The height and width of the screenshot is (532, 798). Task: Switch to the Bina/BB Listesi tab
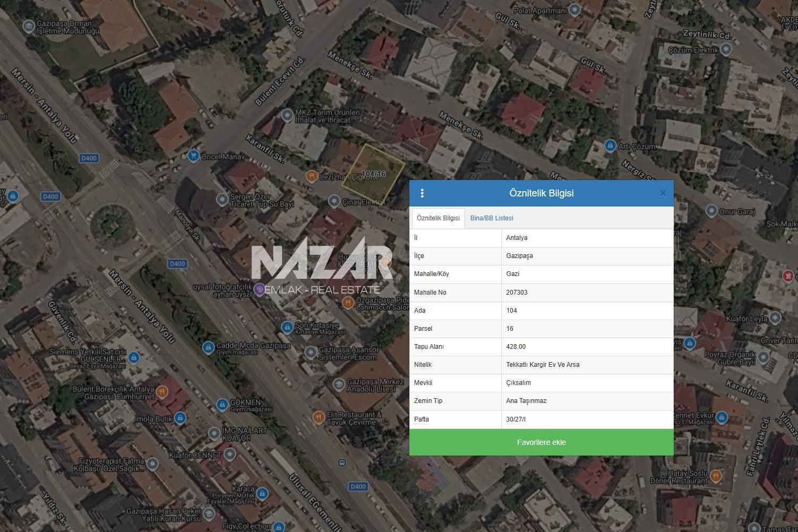[x=492, y=218]
